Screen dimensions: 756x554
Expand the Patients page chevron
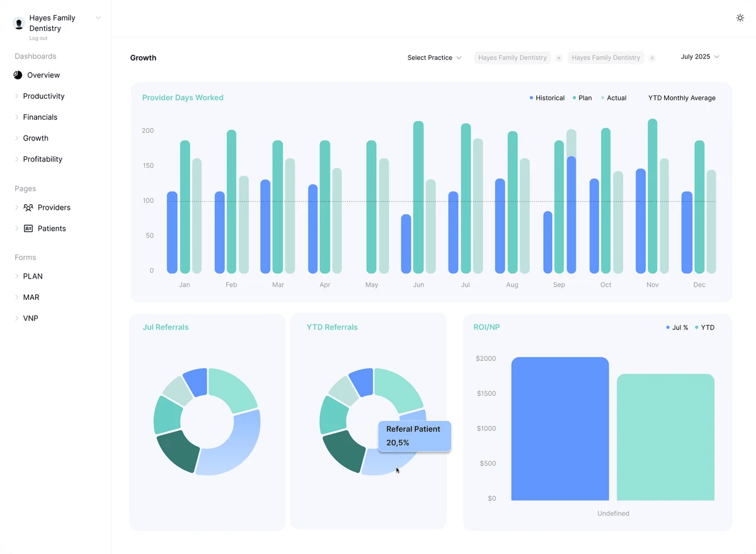tap(17, 228)
